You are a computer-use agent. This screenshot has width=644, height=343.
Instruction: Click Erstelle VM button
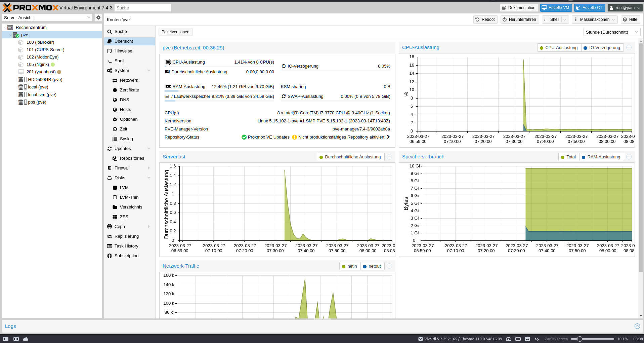pos(556,8)
